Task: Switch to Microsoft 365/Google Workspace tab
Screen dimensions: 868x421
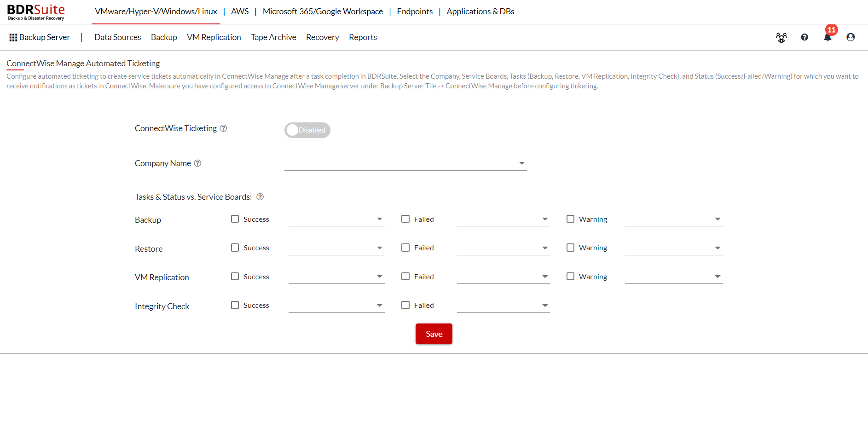Action: (x=323, y=12)
